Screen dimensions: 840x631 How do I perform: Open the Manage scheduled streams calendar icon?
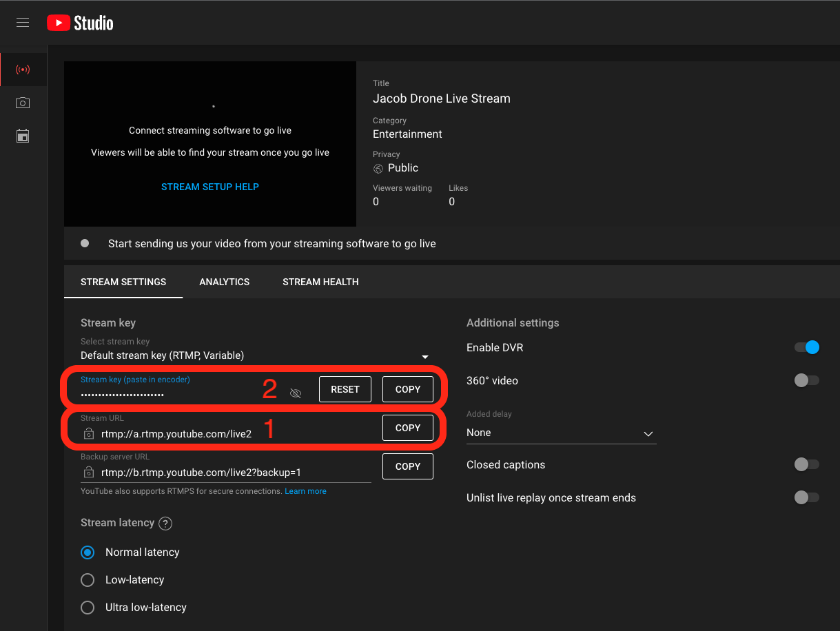(x=23, y=136)
